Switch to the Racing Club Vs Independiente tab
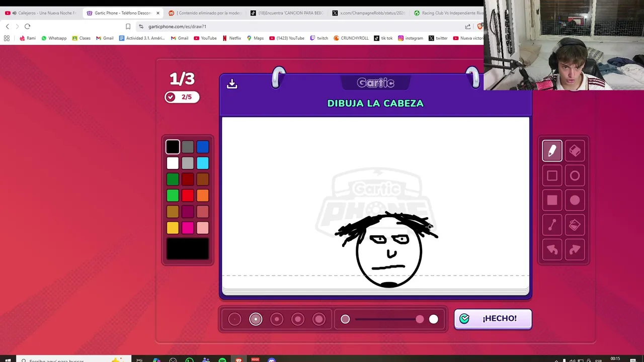Viewport: 644px width, 362px height. point(448,13)
